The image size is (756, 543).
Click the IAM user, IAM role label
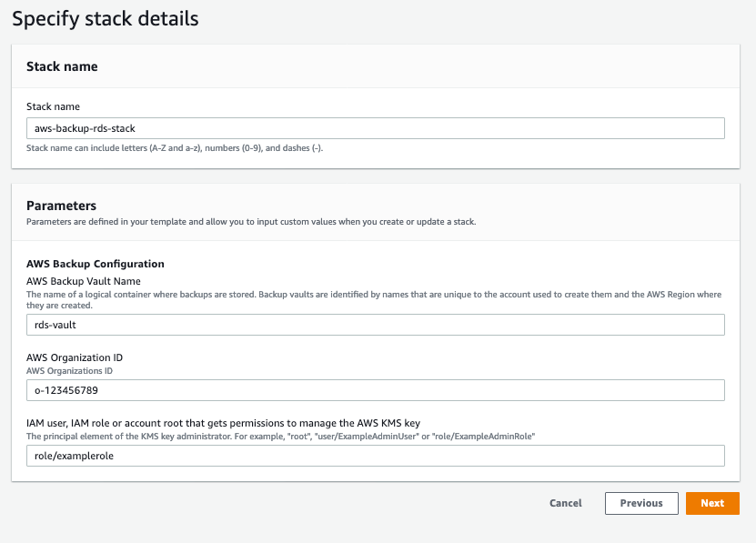[x=223, y=423]
